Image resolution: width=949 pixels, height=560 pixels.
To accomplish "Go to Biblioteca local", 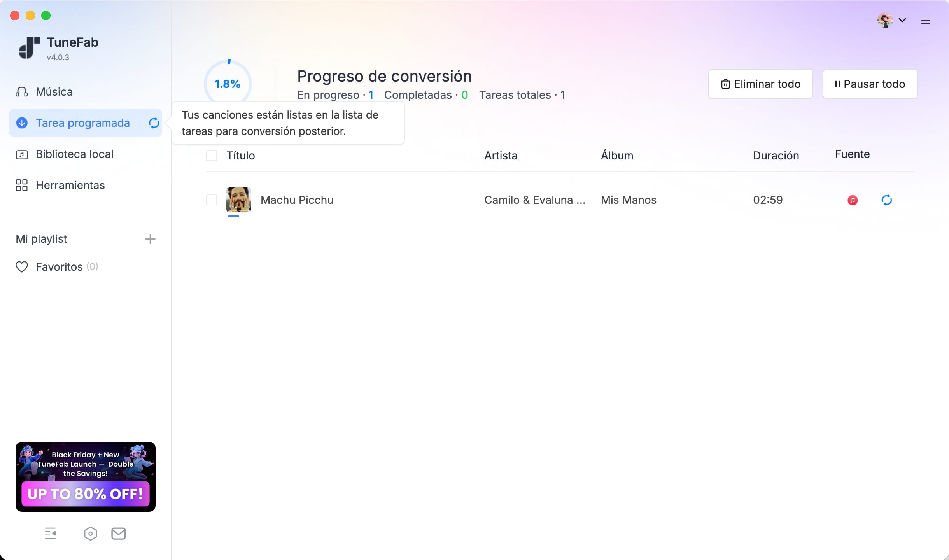I will [x=74, y=154].
